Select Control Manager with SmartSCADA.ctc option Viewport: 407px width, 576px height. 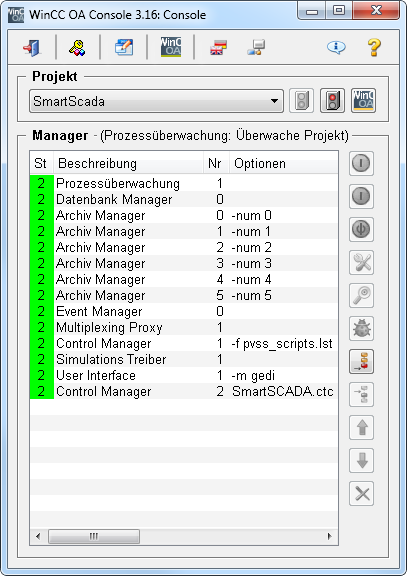point(184,391)
